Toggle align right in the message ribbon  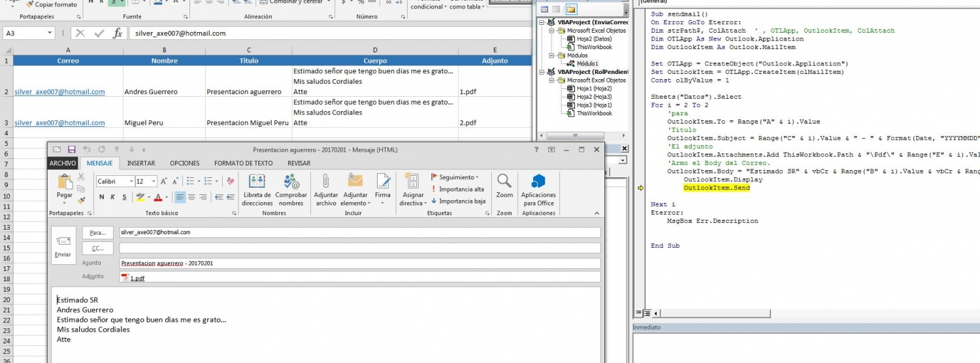pos(203,197)
